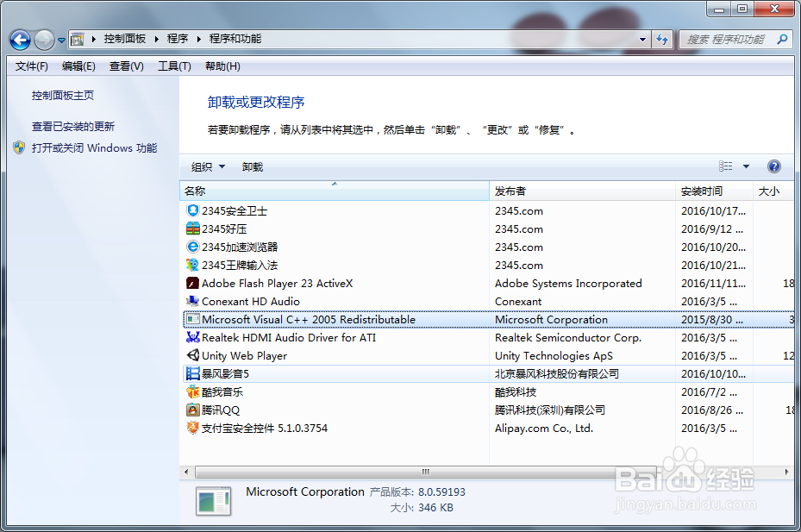
Task: Select 支付宝安全控件 5.1.0.3754 entry
Action: coord(488,429)
